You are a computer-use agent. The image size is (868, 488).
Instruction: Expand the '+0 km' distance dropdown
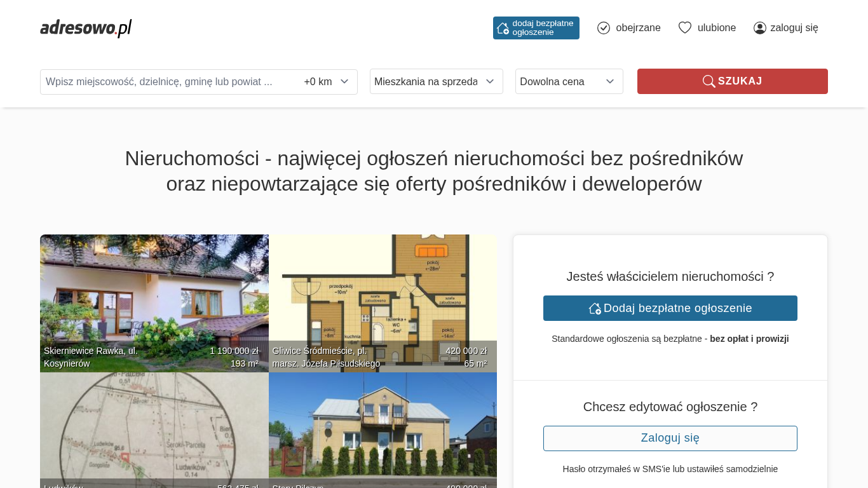[x=327, y=82]
